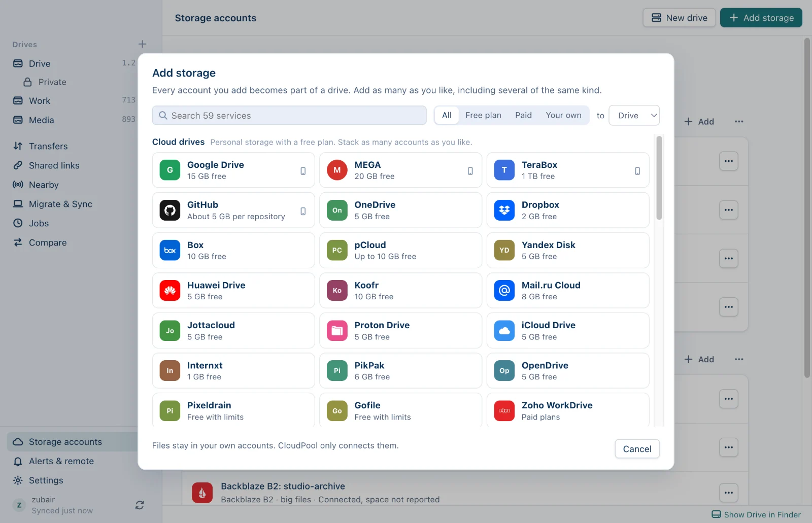Select the Koofr service card
Viewport: 812px width, 523px height.
click(x=400, y=291)
